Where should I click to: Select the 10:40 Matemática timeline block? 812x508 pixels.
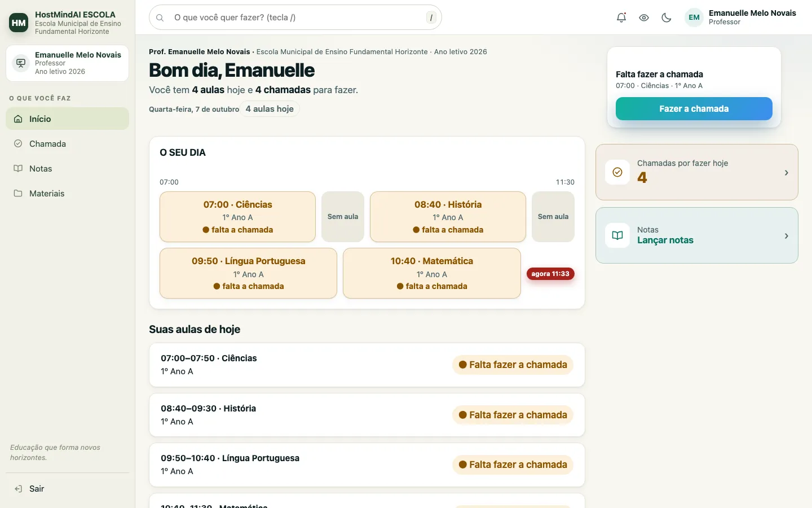(432, 273)
